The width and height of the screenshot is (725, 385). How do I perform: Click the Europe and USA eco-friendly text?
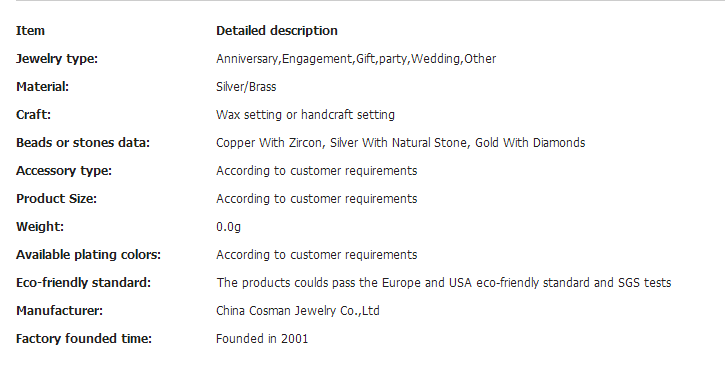(x=443, y=283)
